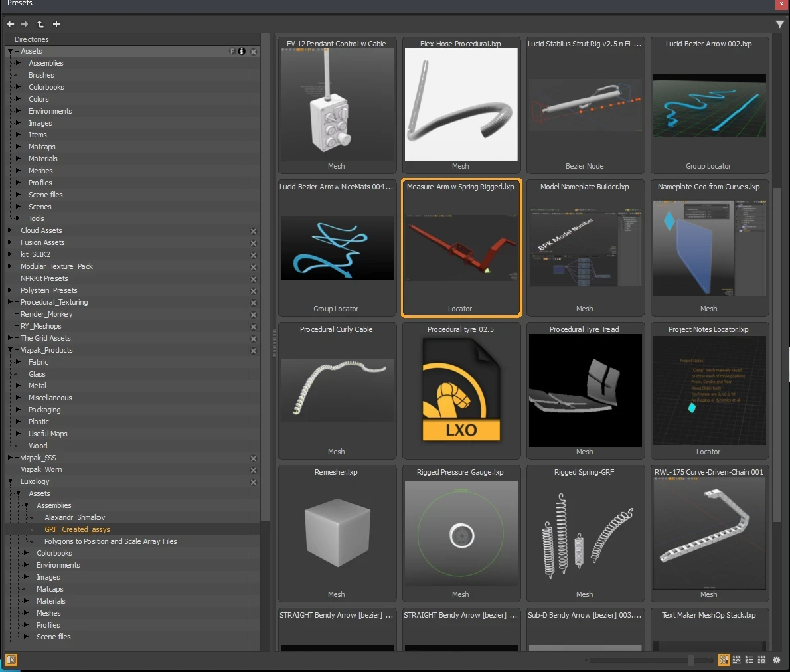This screenshot has height=672, width=790.
Task: Toggle the detailed list view mode icon
Action: (x=736, y=660)
